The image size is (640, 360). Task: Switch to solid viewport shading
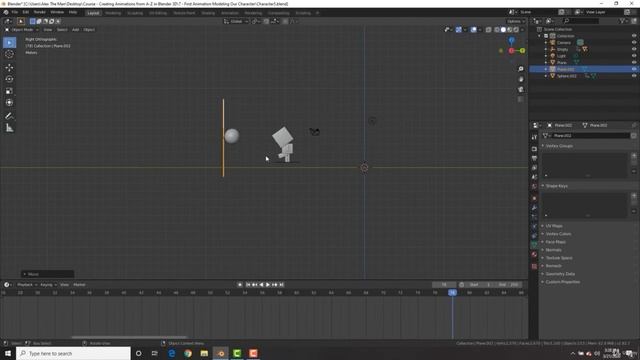pyautogui.click(x=503, y=30)
